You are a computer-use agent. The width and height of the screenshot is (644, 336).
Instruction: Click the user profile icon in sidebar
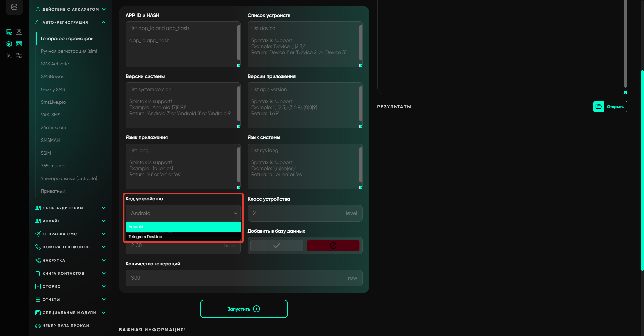19,32
